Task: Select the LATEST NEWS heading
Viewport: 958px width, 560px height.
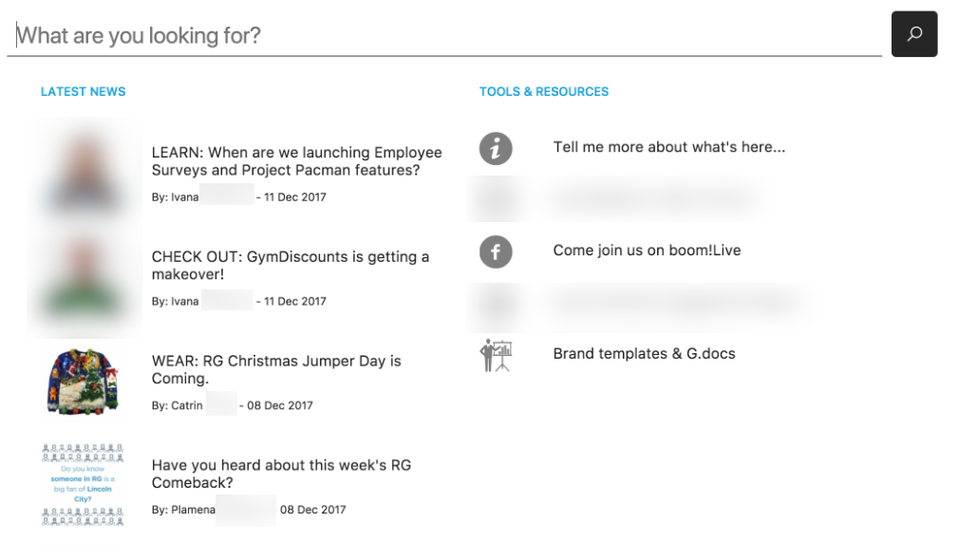Action: pyautogui.click(x=83, y=92)
